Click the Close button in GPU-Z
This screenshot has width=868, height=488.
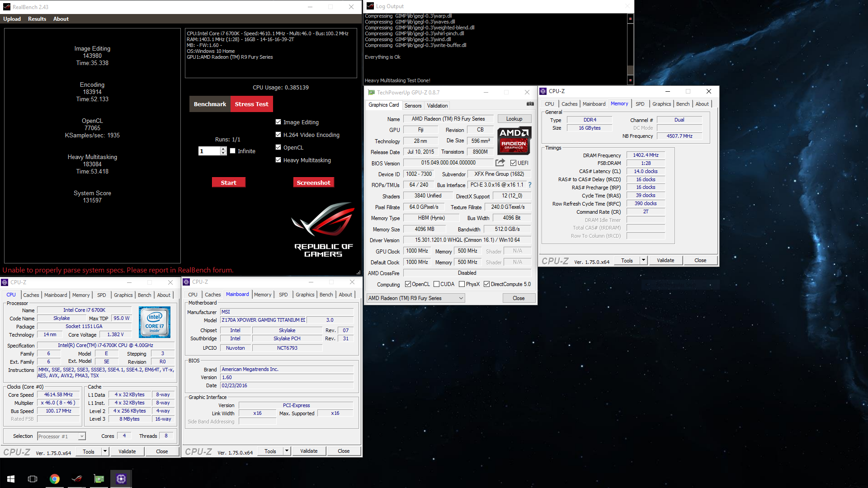coord(519,298)
